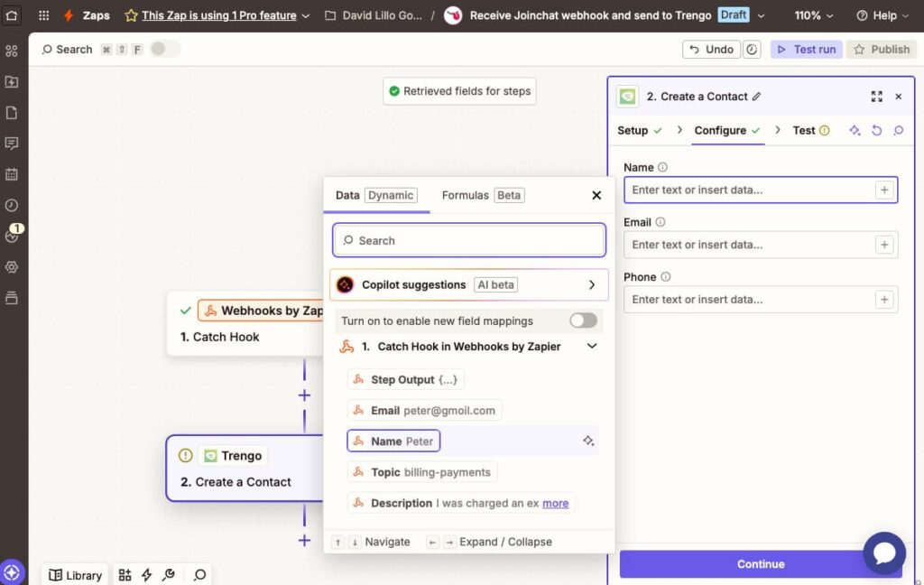
Task: Select the Catch Hook step card
Action: [x=245, y=323]
